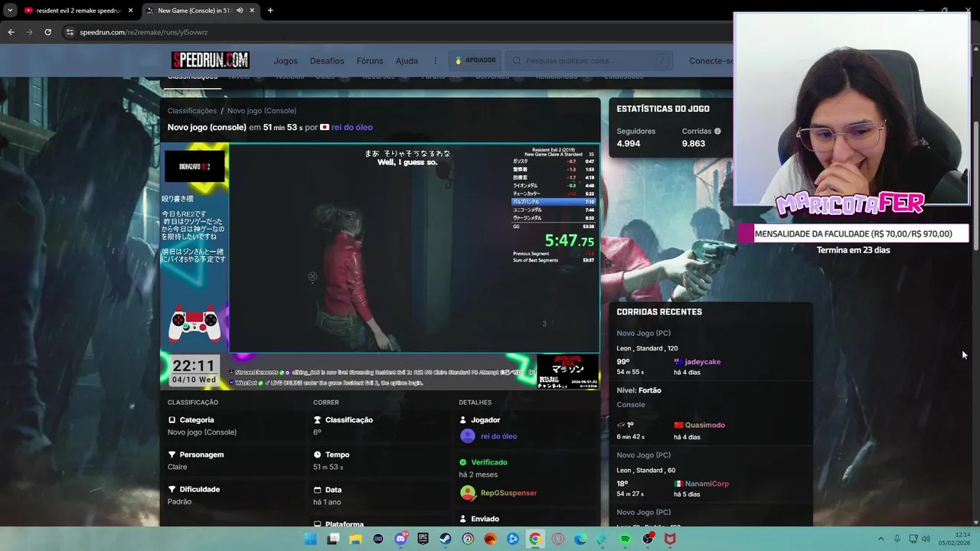Focus the 'Pesquise qualquer coisa' search field
The width and height of the screenshot is (980, 551).
click(590, 61)
